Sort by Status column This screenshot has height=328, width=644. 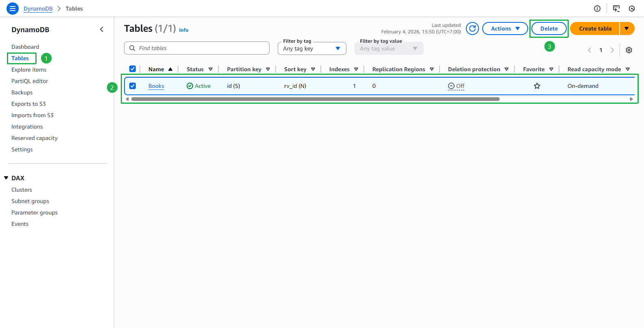tap(211, 69)
